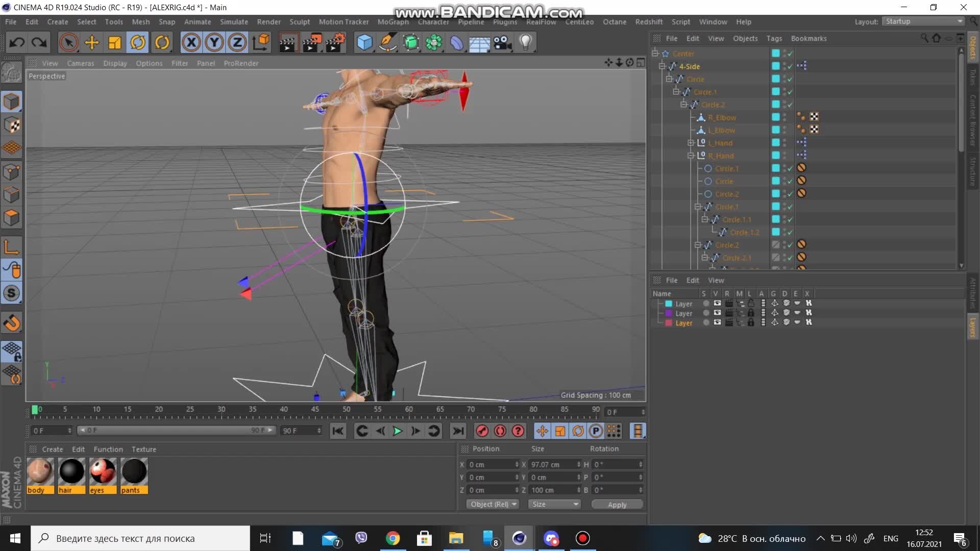Toggle the view eye icon of the first Layer
Image resolution: width=980 pixels, height=551 pixels.
717,304
